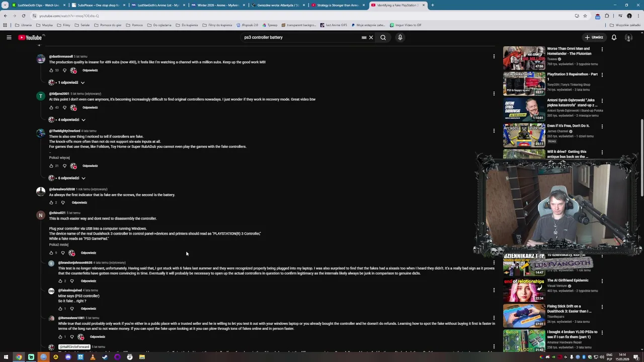Open the Muzyka bookmarks folder
Screen dimensions: 644x362
pos(44,25)
